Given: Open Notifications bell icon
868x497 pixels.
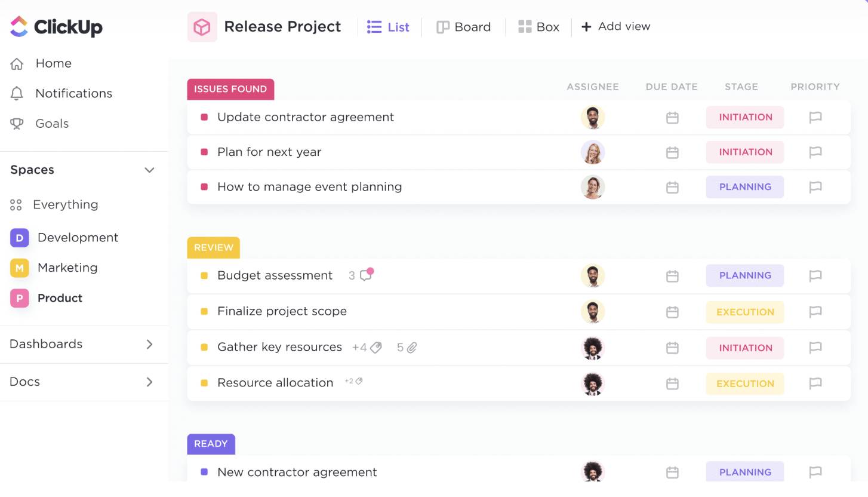Looking at the screenshot, I should 17,93.
